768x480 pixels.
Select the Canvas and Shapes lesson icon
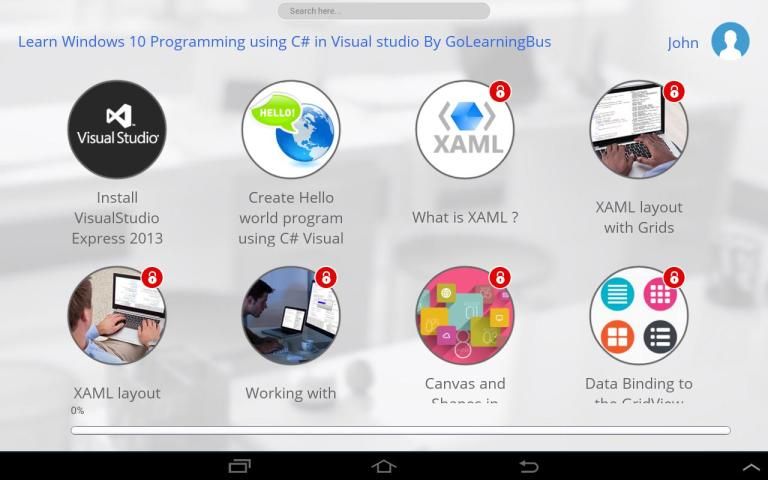click(x=464, y=316)
